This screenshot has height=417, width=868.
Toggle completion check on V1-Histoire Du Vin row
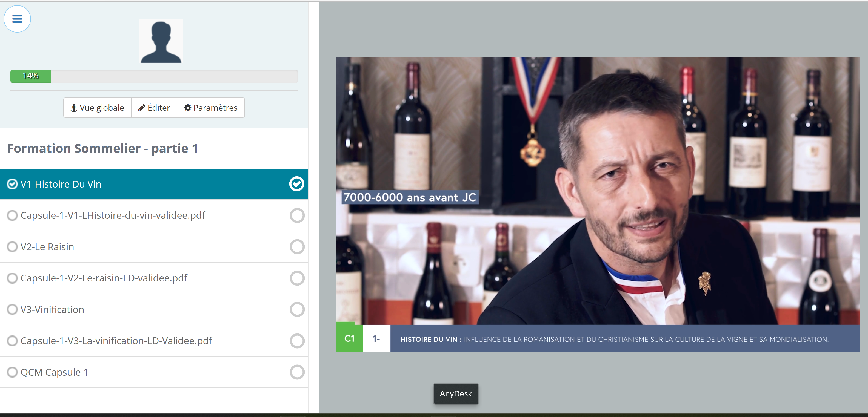pyautogui.click(x=296, y=184)
